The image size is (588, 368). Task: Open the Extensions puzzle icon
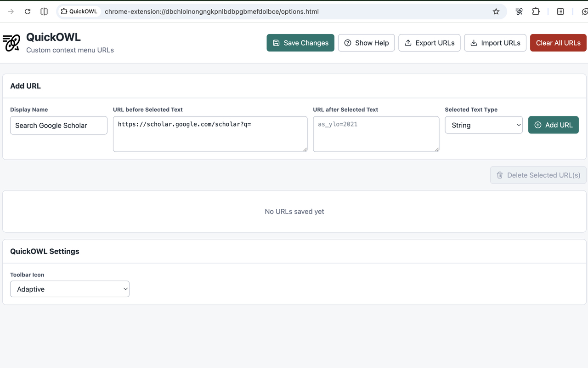tap(536, 11)
